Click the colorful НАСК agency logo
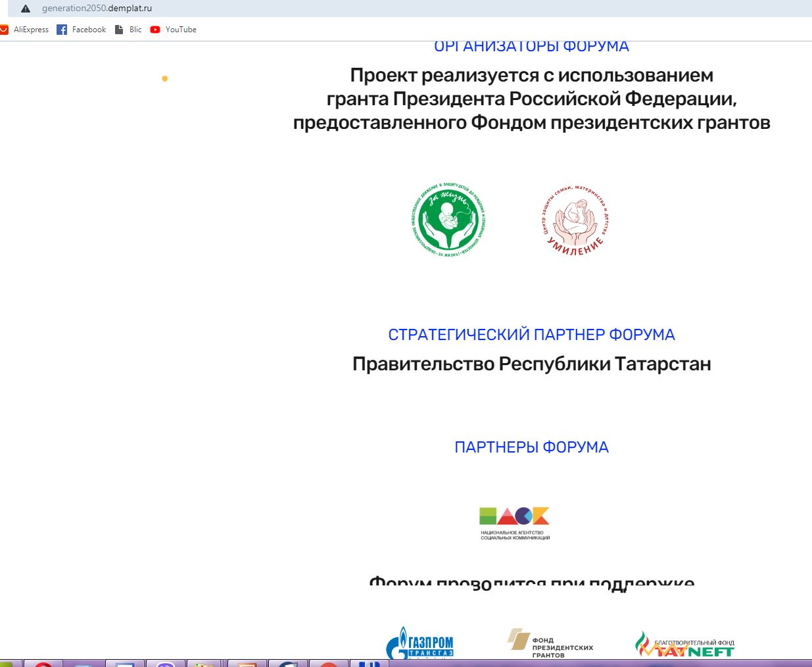The width and height of the screenshot is (812, 667). point(515,523)
